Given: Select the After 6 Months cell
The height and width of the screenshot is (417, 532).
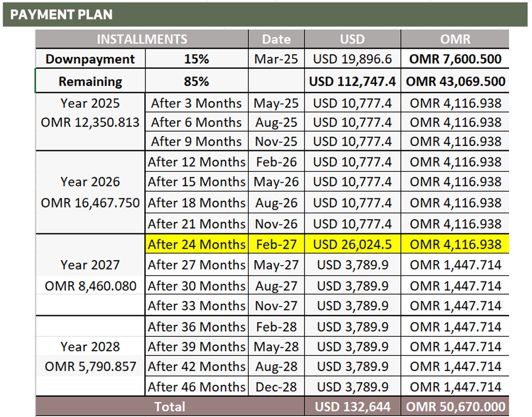Looking at the screenshot, I should [x=196, y=122].
